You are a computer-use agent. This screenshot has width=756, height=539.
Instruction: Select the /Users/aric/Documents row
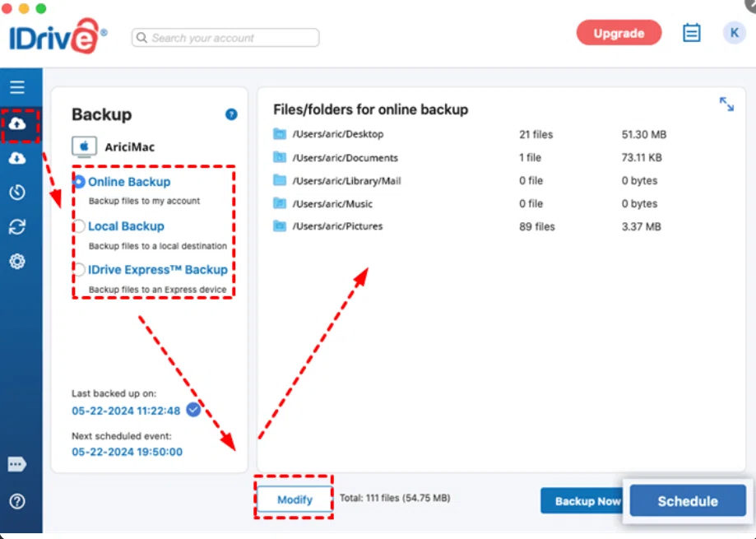click(468, 157)
